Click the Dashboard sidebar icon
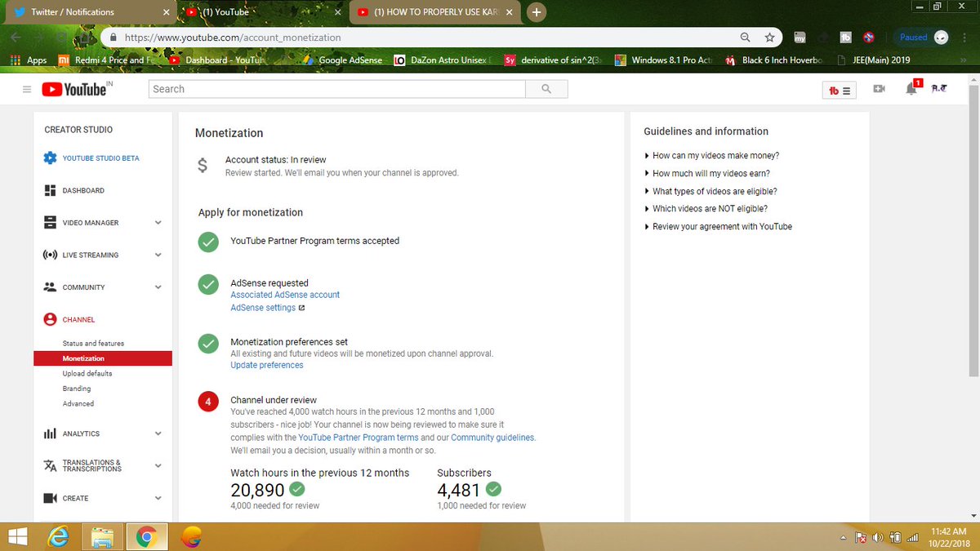This screenshot has height=551, width=980. point(50,190)
